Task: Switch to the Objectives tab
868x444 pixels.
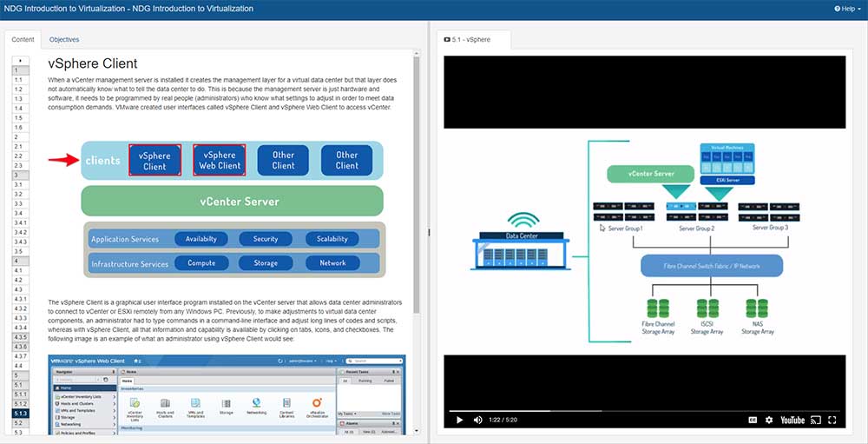Action: pos(64,39)
